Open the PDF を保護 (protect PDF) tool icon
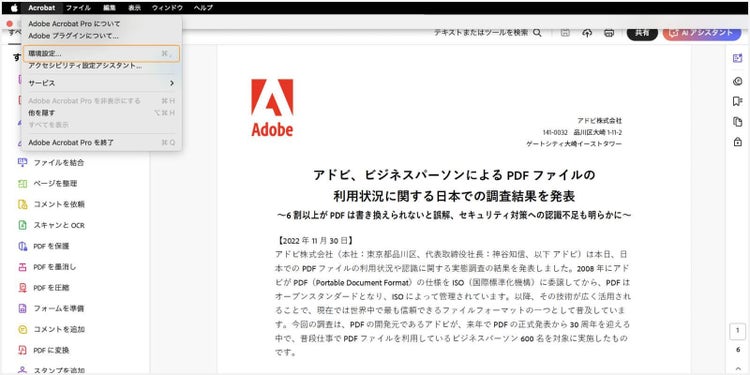Screen dimensions: 750x375 (x=22, y=246)
